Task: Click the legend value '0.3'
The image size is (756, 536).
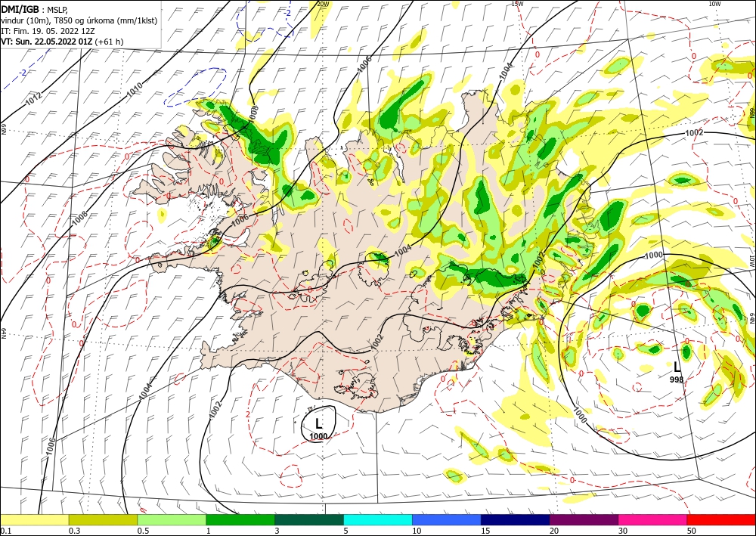Action: 74,531
